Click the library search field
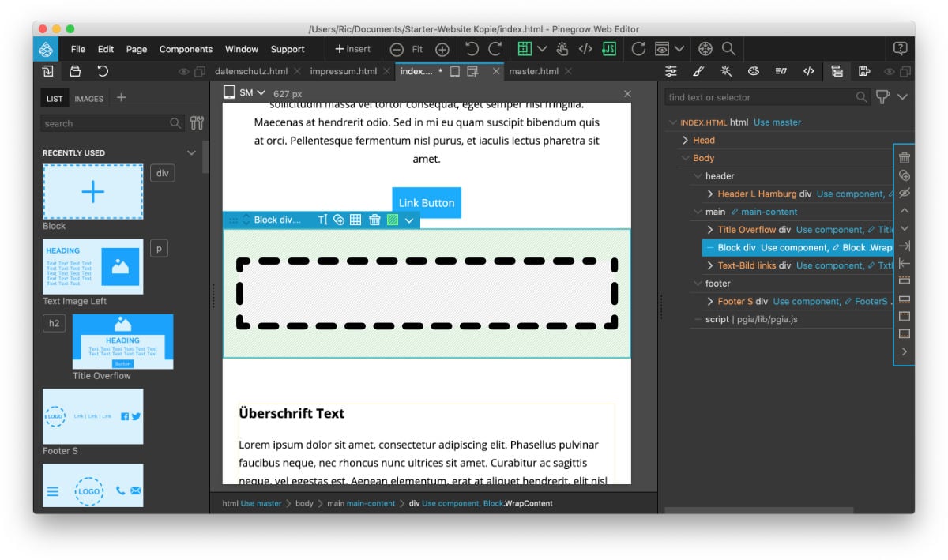This screenshot has height=560, width=948. tap(113, 123)
